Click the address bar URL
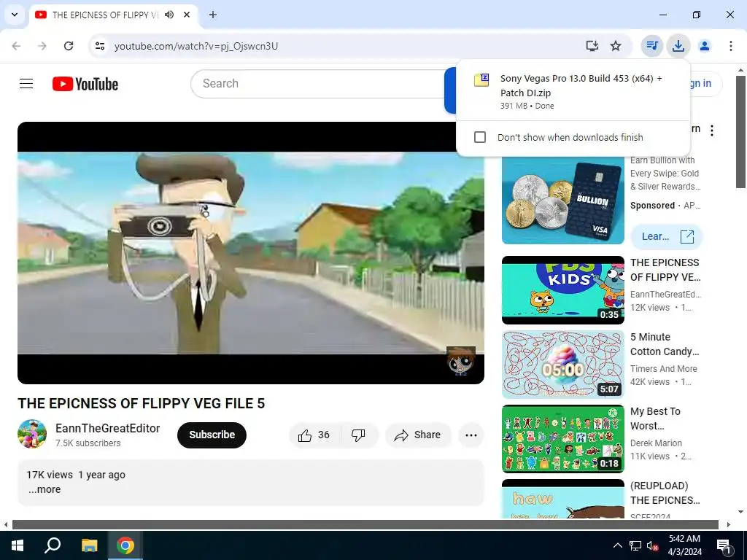747x560 pixels. 196,46
